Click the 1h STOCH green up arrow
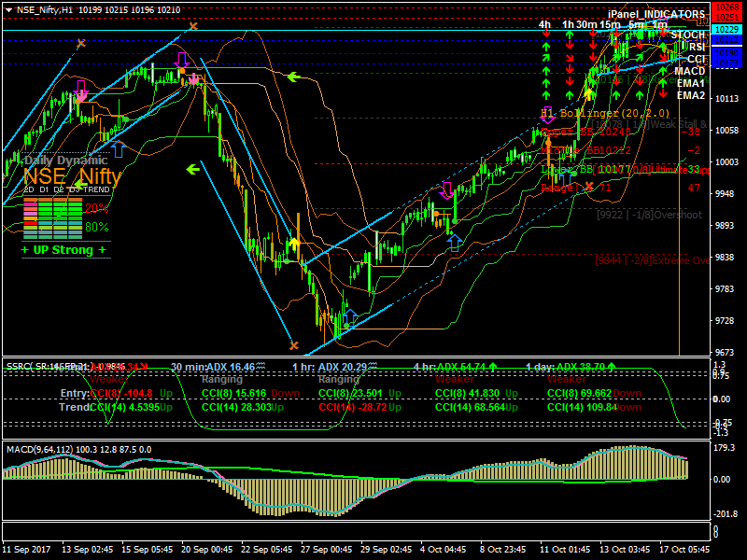747x560 pixels. tap(570, 35)
